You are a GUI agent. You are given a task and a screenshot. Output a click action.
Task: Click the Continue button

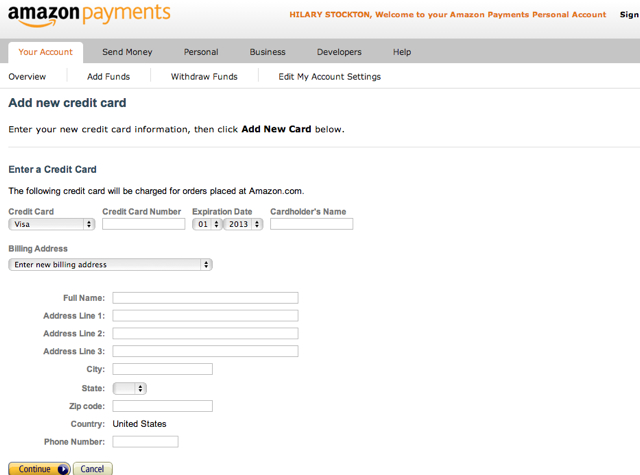39,469
